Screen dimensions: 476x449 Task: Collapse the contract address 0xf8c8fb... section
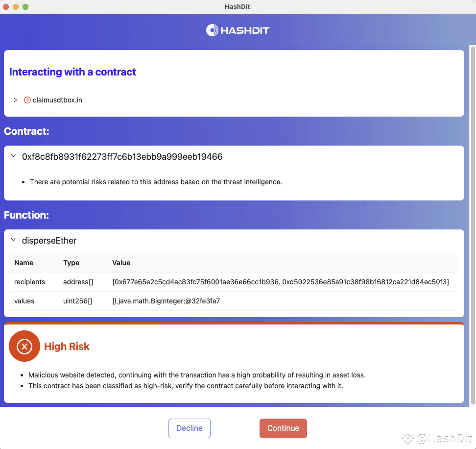click(x=13, y=156)
